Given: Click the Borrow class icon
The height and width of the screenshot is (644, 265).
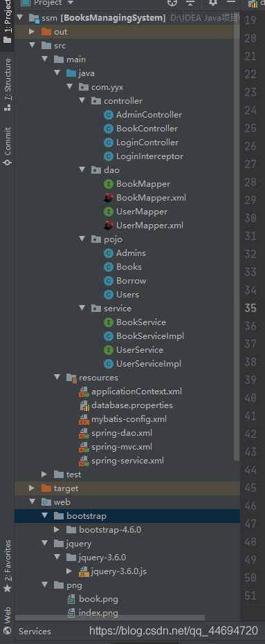Looking at the screenshot, I should point(109,281).
